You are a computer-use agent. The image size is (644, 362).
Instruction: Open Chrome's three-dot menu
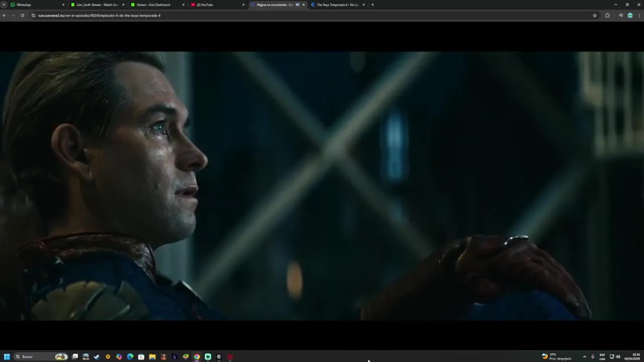pyautogui.click(x=639, y=16)
